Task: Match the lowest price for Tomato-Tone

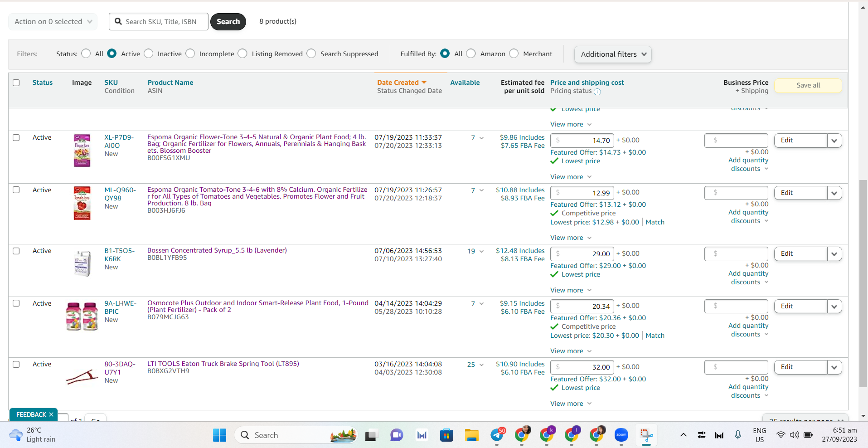Action: (655, 222)
